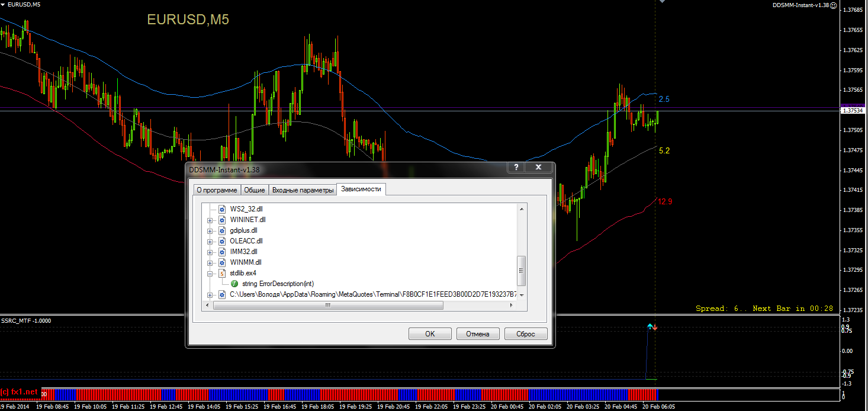The height and width of the screenshot is (411, 868).
Task: Switch to the Общие tab
Action: tap(255, 190)
